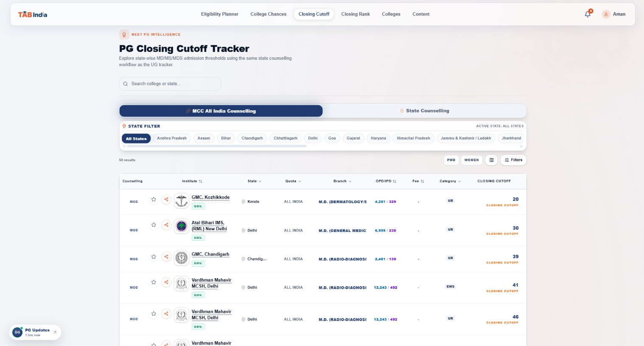
Task: Click the EWS category badge
Action: (x=450, y=287)
